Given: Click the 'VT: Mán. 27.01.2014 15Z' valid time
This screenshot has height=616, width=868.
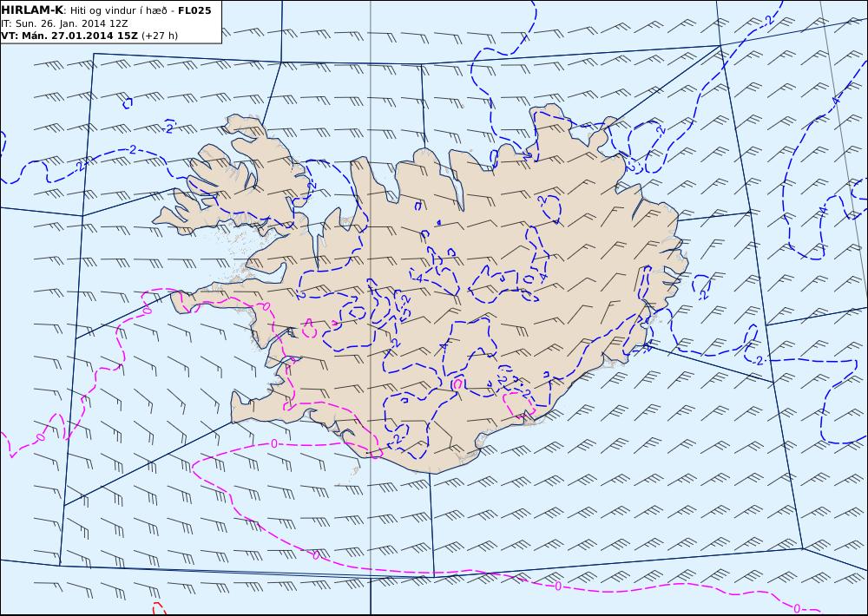Looking at the screenshot, I should point(69,36).
